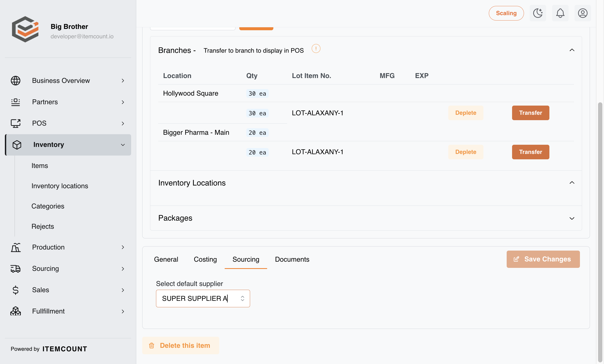Viewport: 604px width, 364px height.
Task: Open the Documents tab
Action: [x=292, y=259]
